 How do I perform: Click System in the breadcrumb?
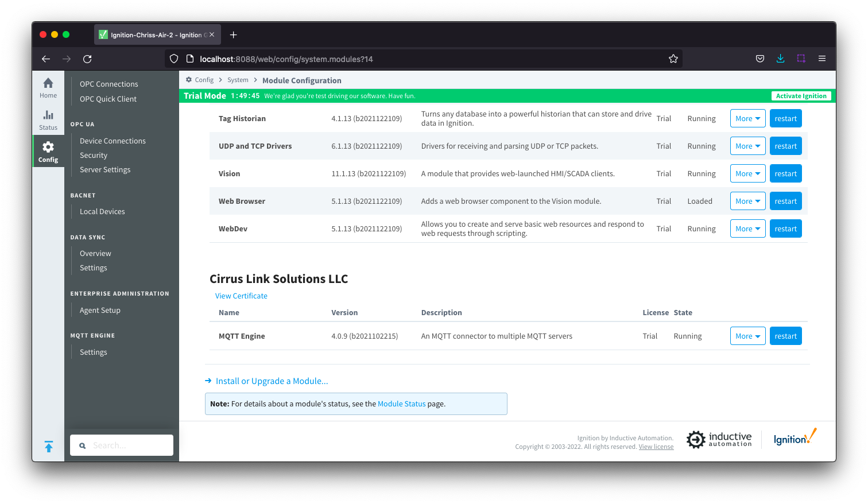(x=238, y=80)
